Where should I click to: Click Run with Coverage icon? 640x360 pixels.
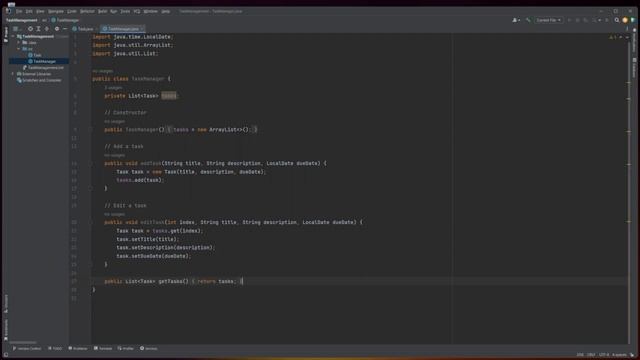coord(586,20)
